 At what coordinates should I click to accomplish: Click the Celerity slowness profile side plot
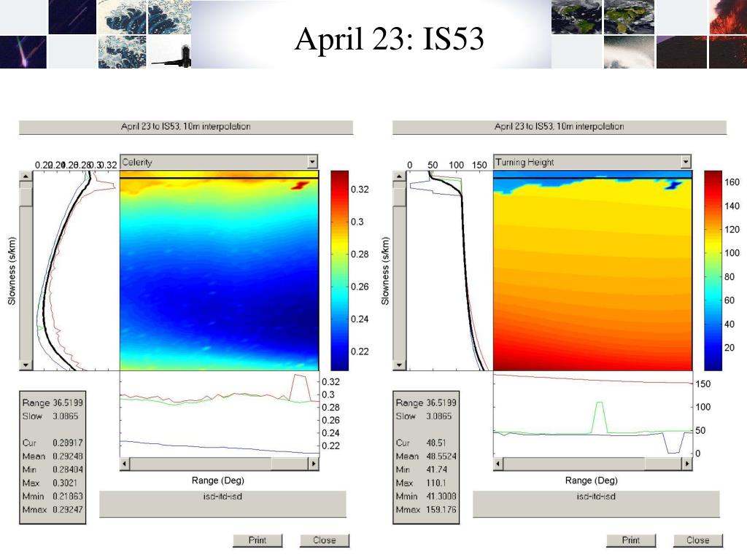(x=76, y=271)
